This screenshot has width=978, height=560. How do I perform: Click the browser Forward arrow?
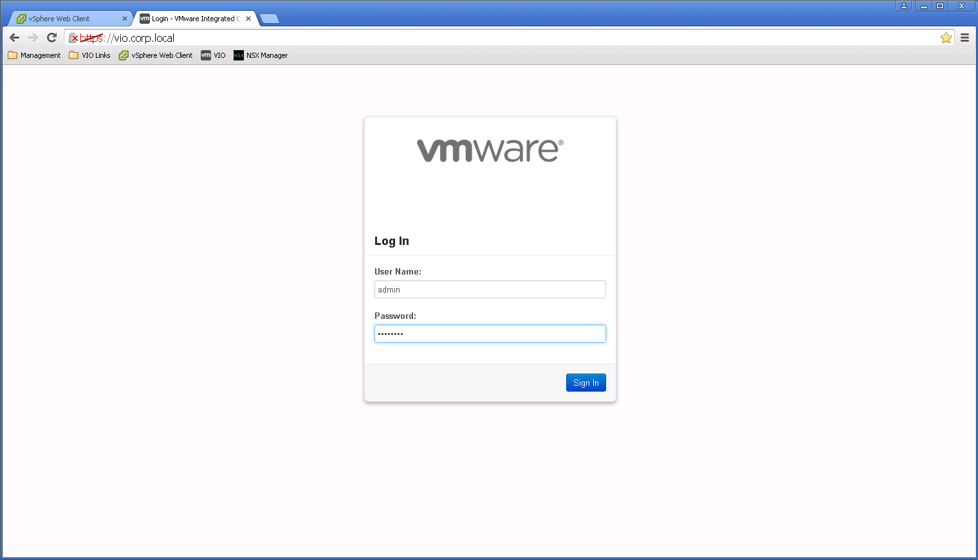tap(33, 38)
